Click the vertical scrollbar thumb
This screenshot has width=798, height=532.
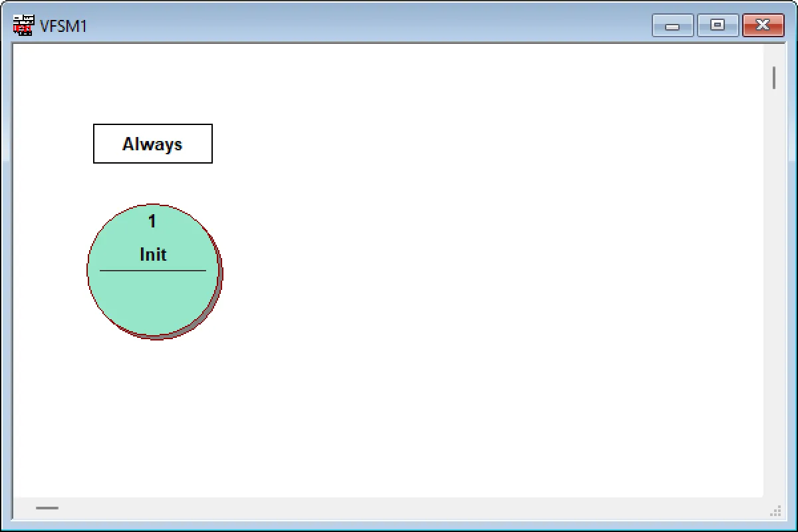click(x=774, y=78)
